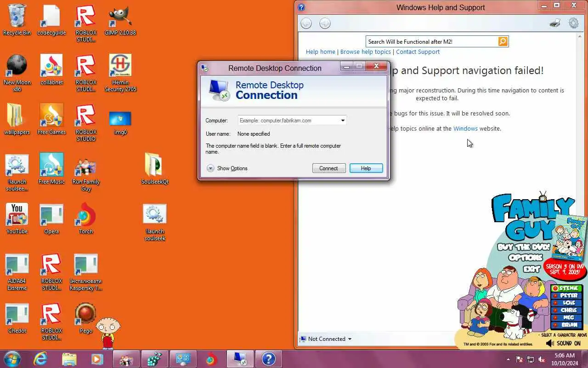Screen dimensions: 588x368
Task: Open the SoulseekQt folder icon
Action: click(155, 168)
